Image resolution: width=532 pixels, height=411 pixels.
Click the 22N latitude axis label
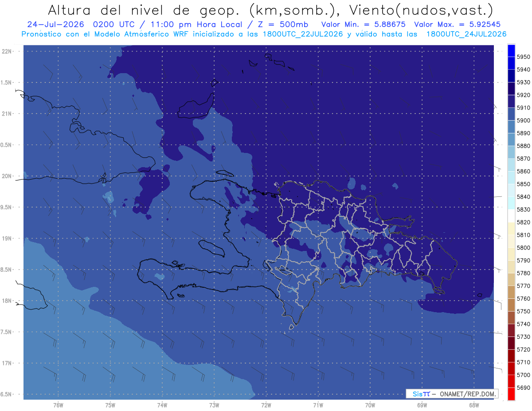pyautogui.click(x=6, y=51)
